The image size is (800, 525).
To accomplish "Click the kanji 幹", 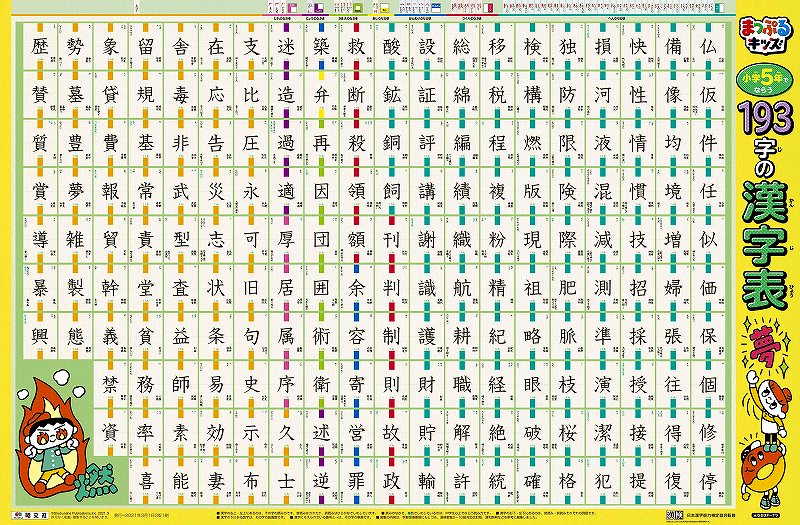I will pos(110,288).
